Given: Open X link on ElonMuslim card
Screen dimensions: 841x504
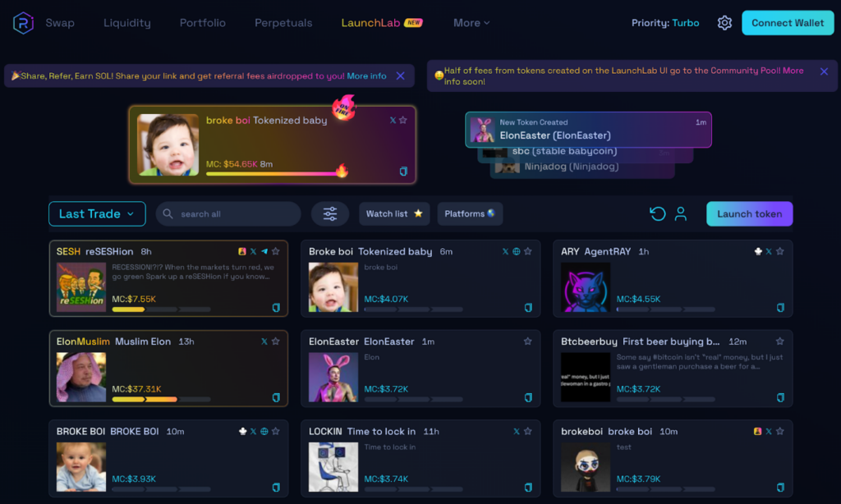Looking at the screenshot, I should tap(264, 341).
